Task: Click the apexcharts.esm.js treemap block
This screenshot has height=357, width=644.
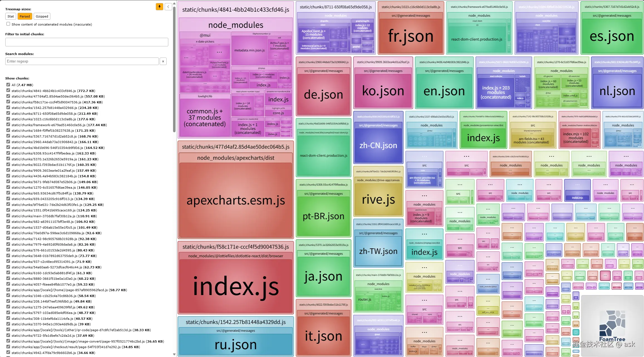Action: (236, 200)
